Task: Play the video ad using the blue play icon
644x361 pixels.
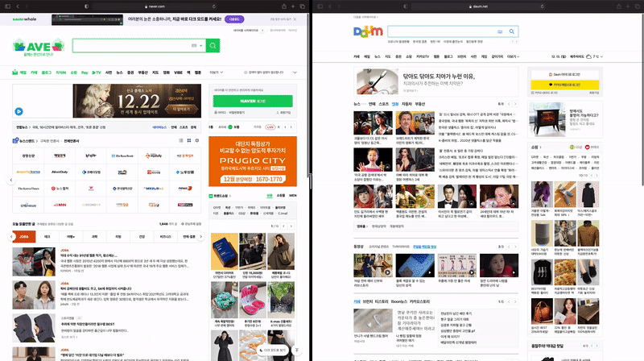Action: [x=19, y=111]
